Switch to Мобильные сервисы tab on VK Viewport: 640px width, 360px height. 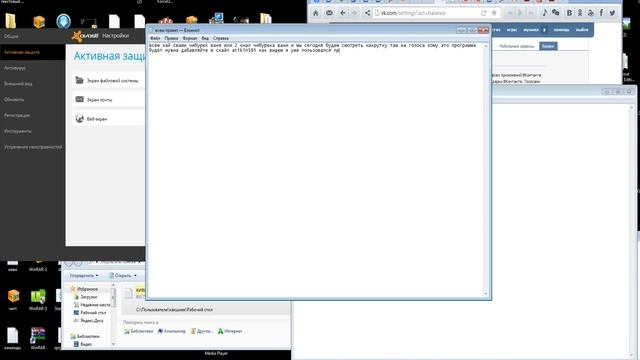point(516,46)
